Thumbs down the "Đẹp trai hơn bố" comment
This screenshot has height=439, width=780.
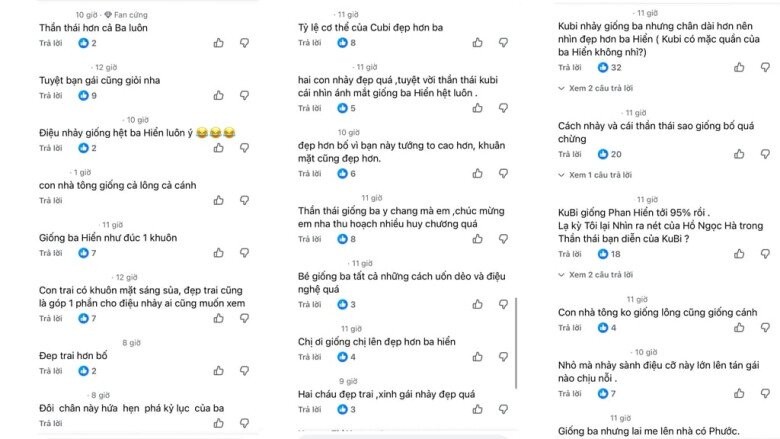click(x=243, y=371)
